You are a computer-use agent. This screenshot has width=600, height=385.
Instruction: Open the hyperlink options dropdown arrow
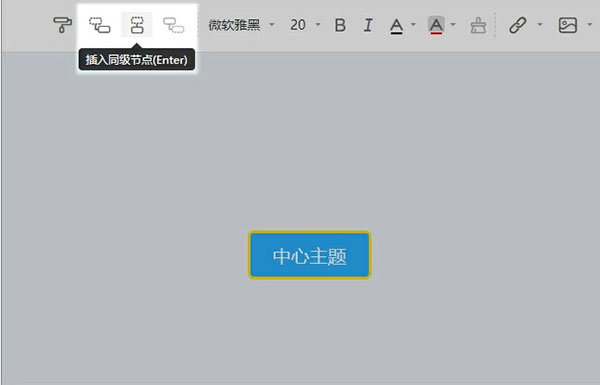point(540,24)
